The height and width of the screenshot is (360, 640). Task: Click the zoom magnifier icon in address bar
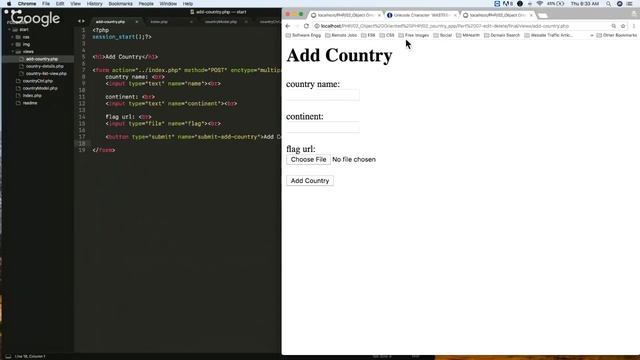tap(613, 26)
